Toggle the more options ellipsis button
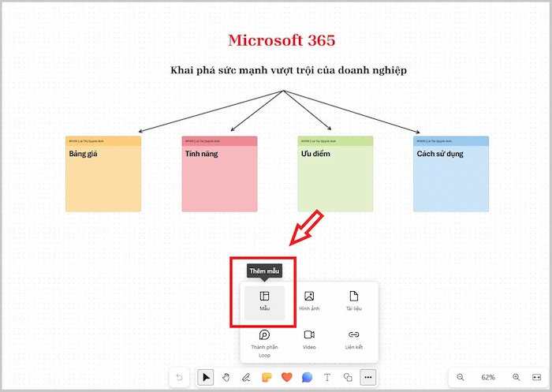The image size is (552, 392). (x=368, y=378)
